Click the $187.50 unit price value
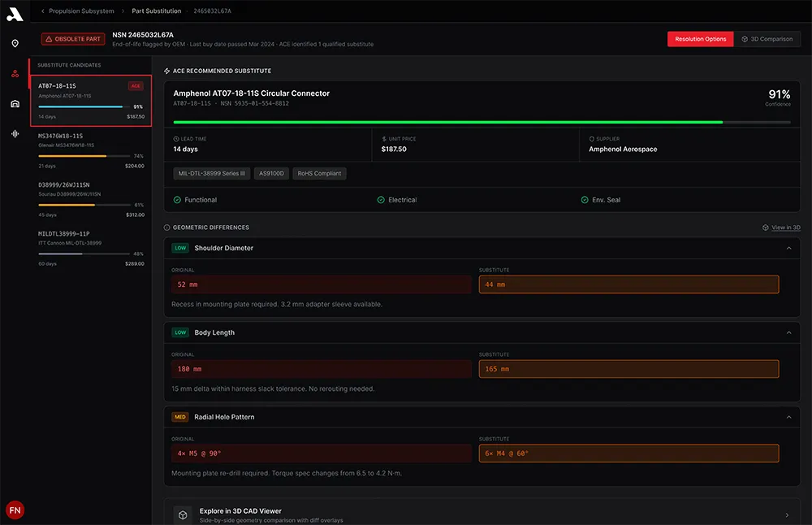 (x=394, y=150)
